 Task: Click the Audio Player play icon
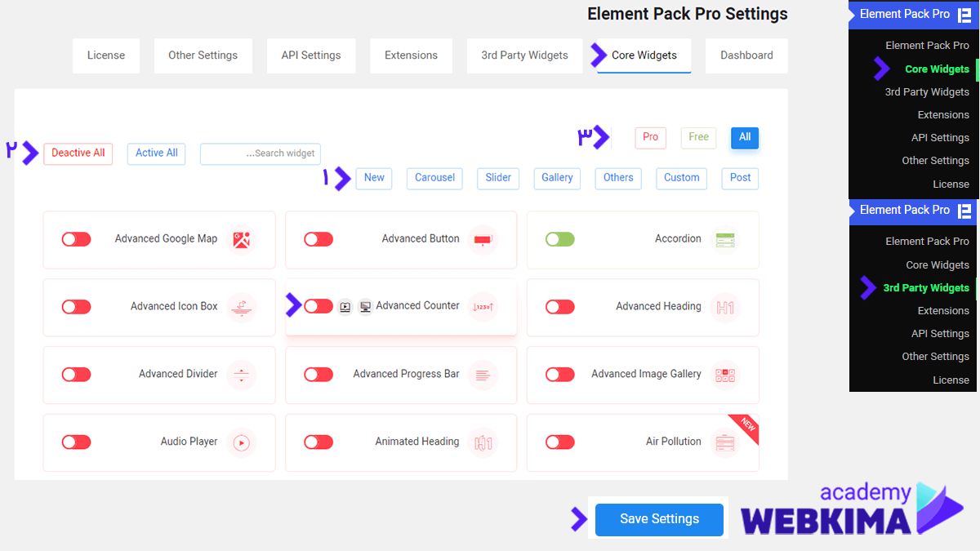(x=242, y=442)
